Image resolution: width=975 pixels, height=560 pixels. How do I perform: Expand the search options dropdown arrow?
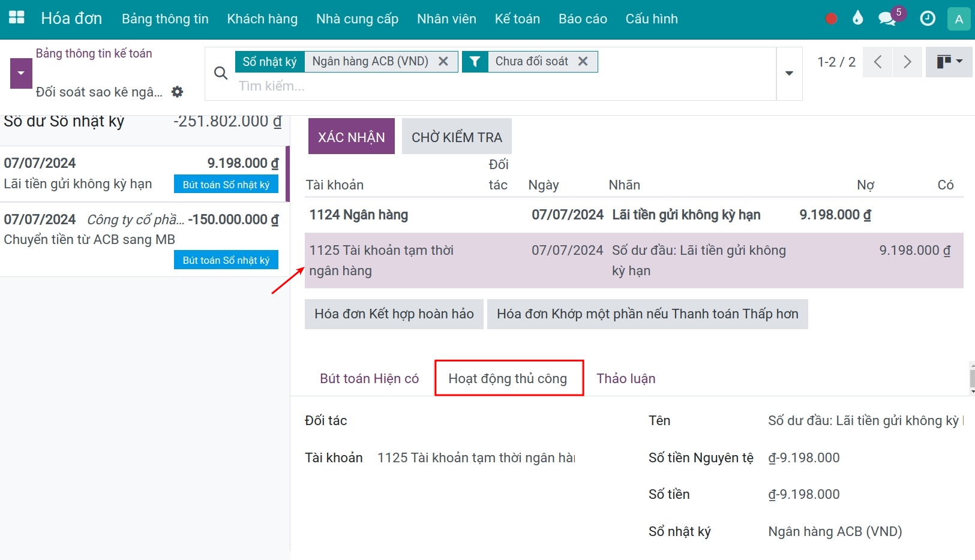789,73
